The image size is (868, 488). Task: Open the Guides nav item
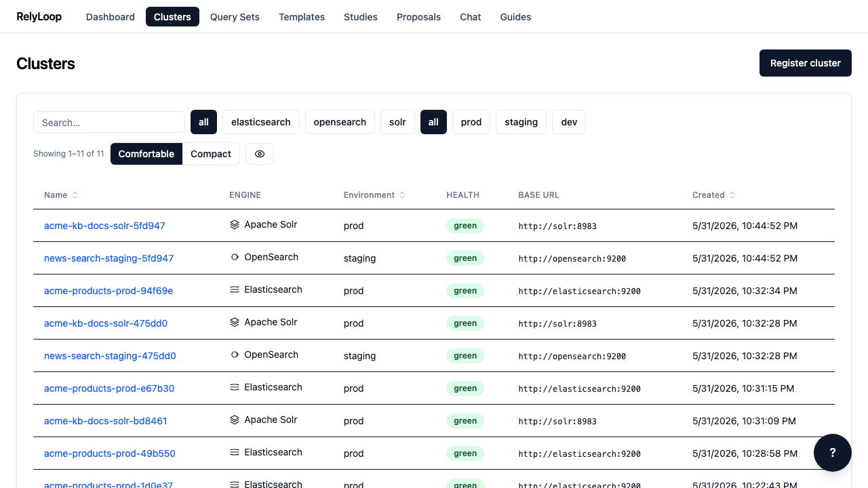point(515,17)
